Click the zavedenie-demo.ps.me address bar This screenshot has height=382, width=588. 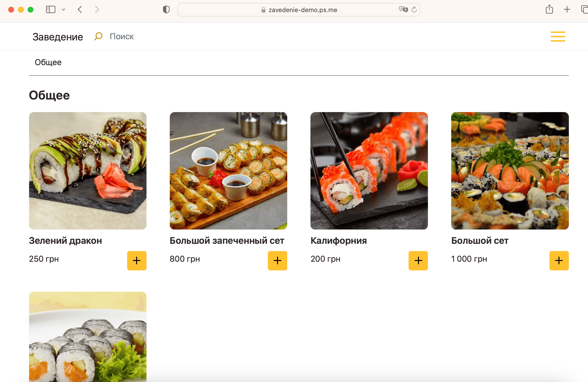298,10
